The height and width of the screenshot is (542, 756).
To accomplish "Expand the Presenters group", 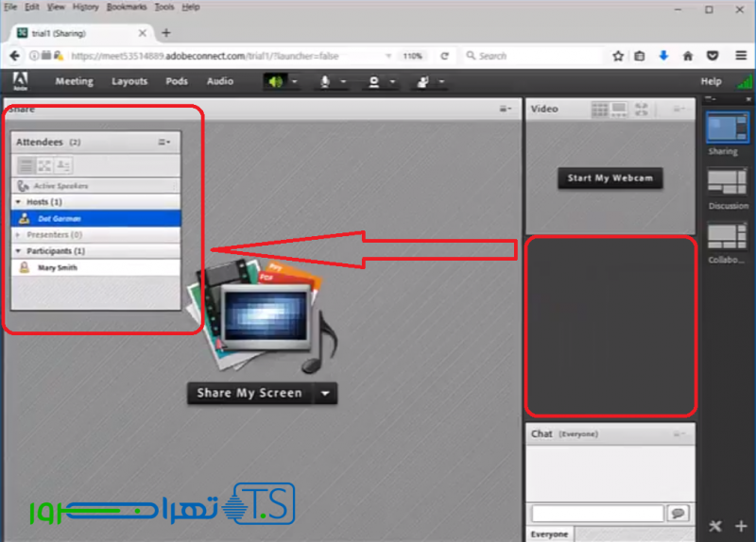I will (x=19, y=234).
